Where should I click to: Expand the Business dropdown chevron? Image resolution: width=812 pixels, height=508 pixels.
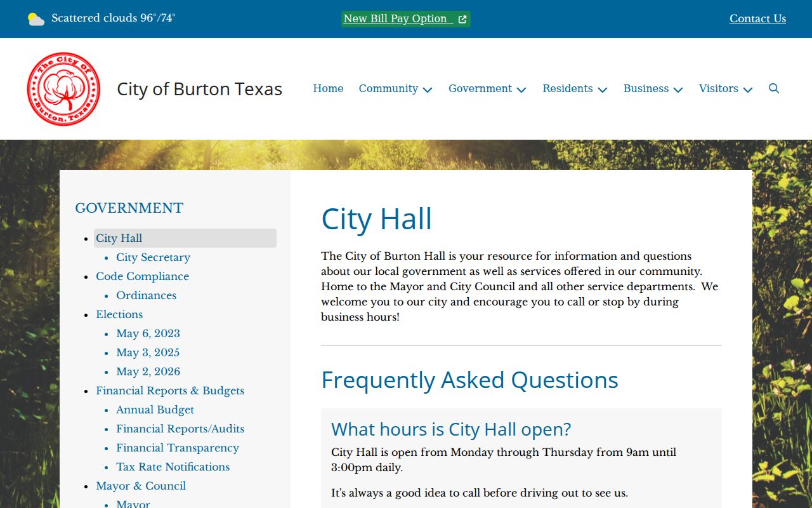[678, 90]
